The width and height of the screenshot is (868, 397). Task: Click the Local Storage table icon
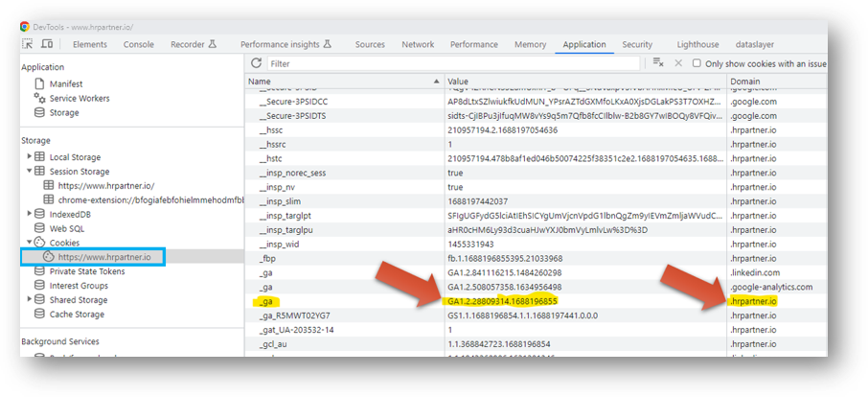39,157
